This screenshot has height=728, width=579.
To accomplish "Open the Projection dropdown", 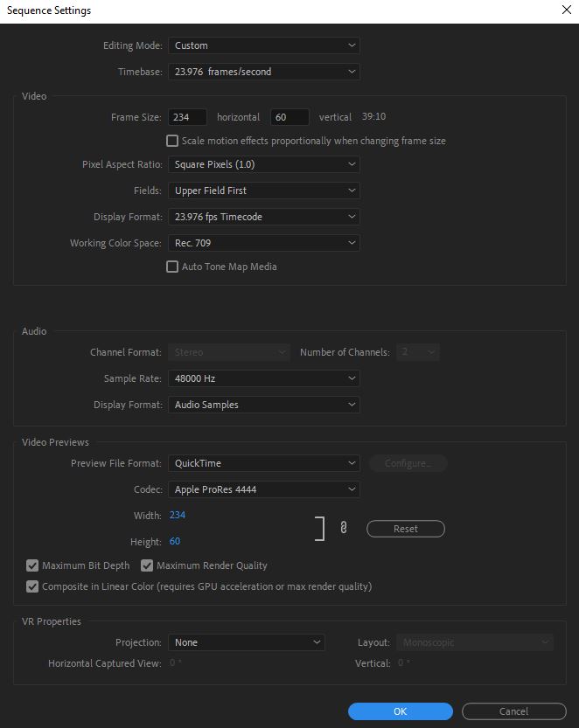I will coord(247,641).
